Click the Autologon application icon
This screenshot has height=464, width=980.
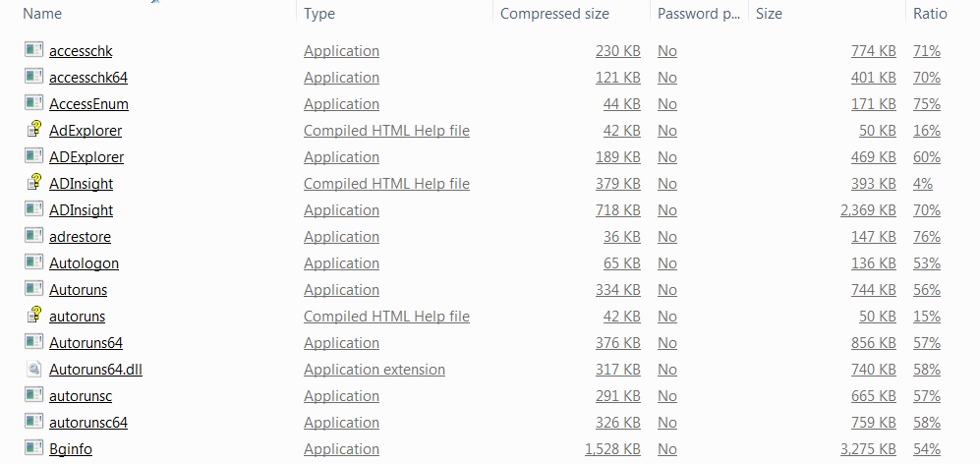tap(34, 262)
